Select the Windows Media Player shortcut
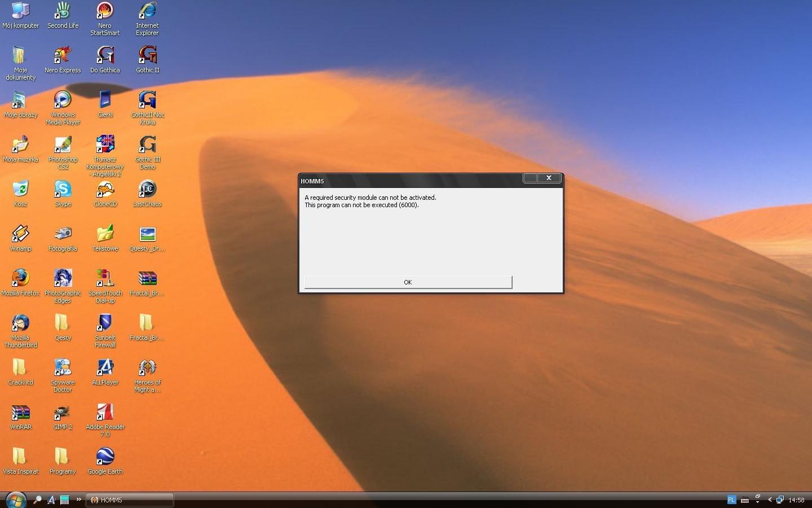The height and width of the screenshot is (508, 812). point(63,107)
